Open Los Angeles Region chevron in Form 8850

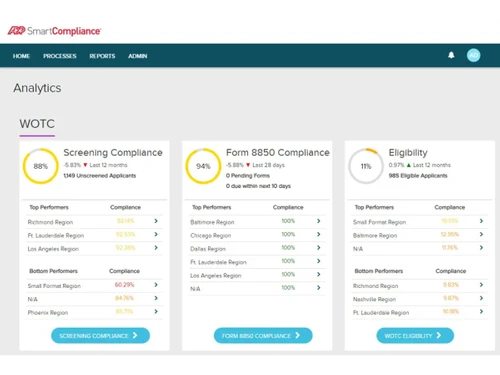(319, 274)
